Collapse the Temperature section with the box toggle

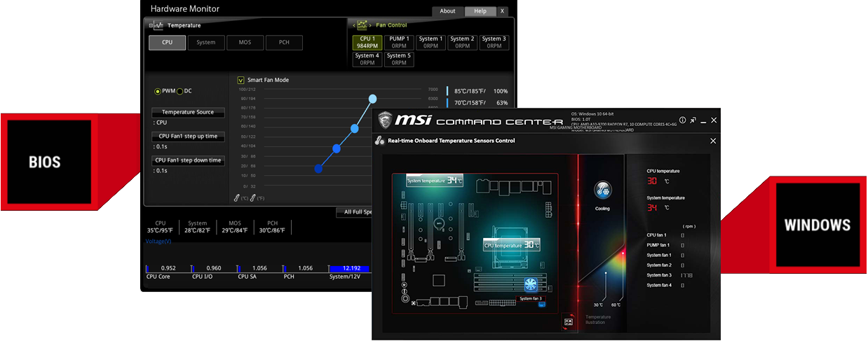pos(150,25)
